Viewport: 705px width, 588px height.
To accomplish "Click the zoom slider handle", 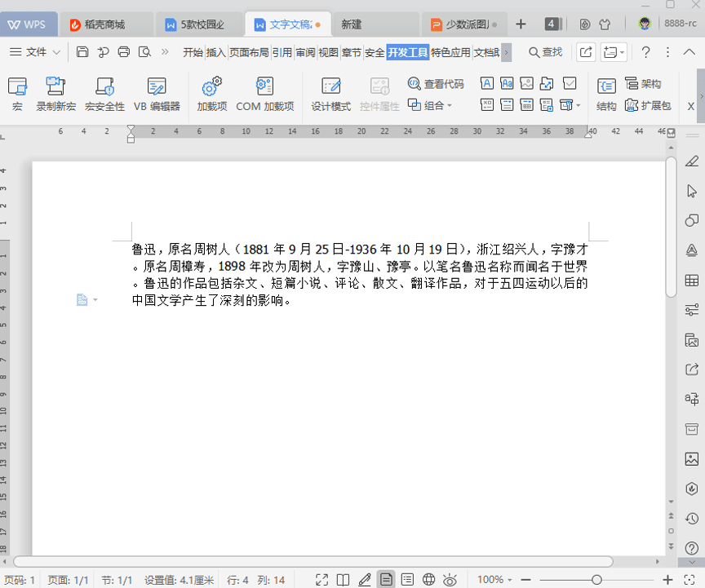I will pyautogui.click(x=596, y=580).
